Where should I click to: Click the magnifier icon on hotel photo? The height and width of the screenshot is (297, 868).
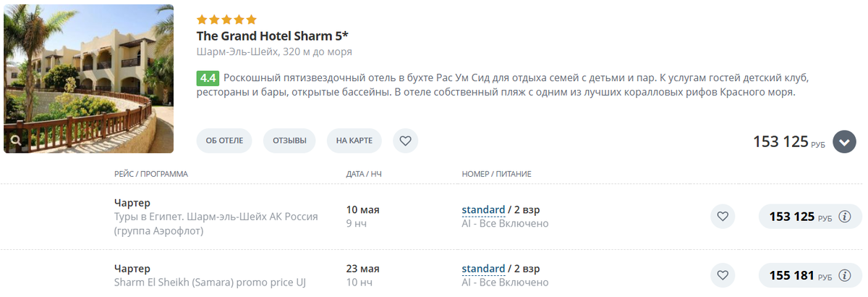coord(15,140)
